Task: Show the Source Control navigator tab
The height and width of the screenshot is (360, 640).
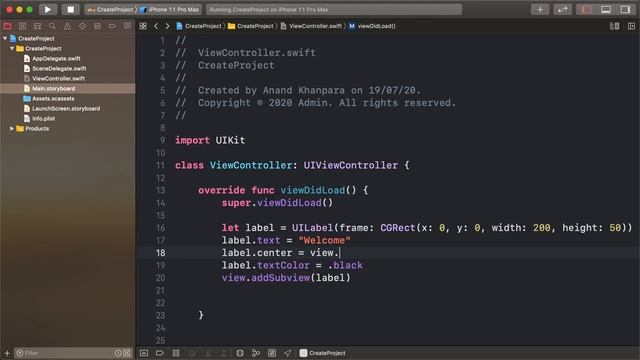Action: pos(22,26)
